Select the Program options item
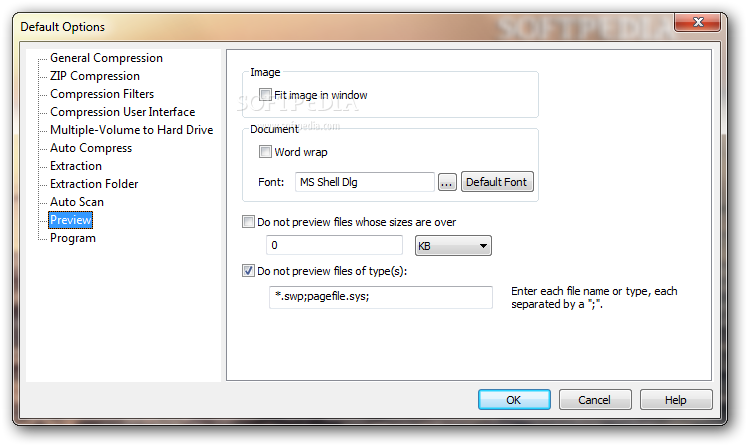This screenshot has height=446, width=748. coord(73,238)
